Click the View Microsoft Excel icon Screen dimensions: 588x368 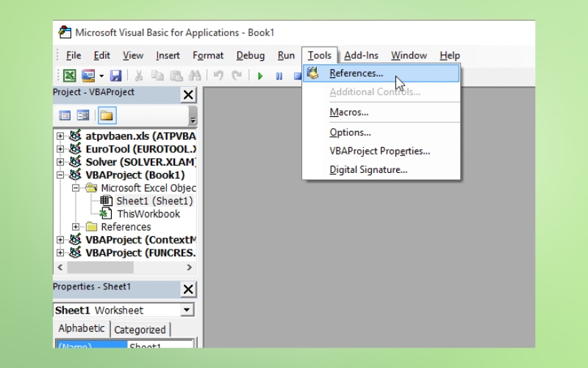pos(69,75)
